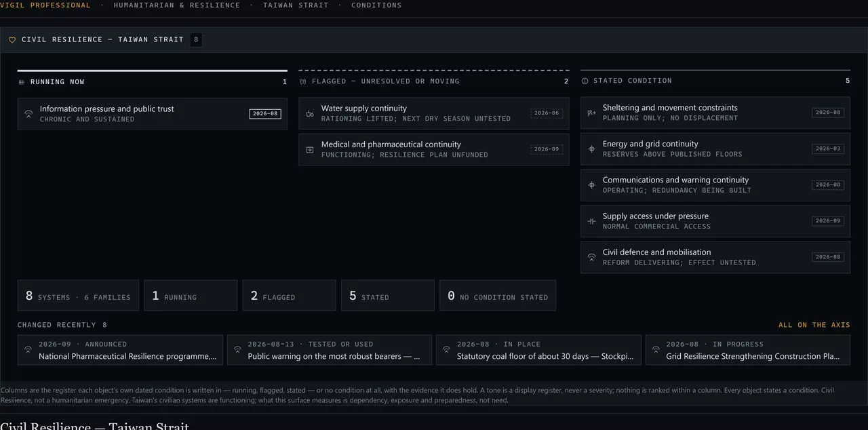The image size is (868, 430).
Task: Click the icon on the National Pharmaceutical Resilience item
Action: 28,350
